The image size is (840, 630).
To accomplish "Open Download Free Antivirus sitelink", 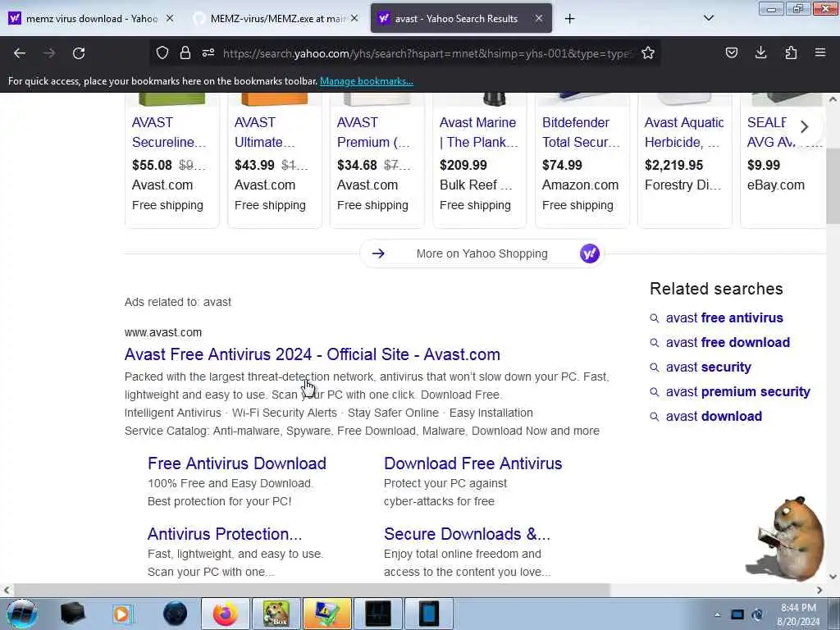I will [473, 463].
